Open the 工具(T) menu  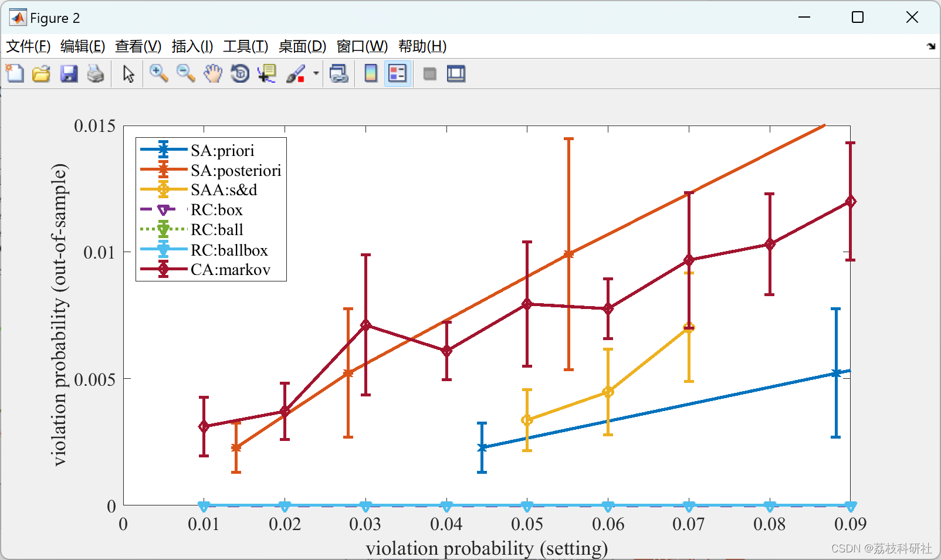point(246,46)
